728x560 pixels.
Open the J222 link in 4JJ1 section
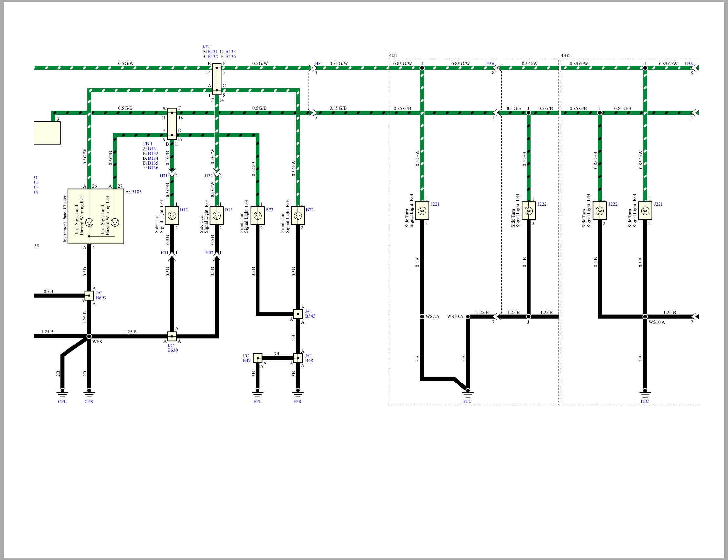pos(542,204)
